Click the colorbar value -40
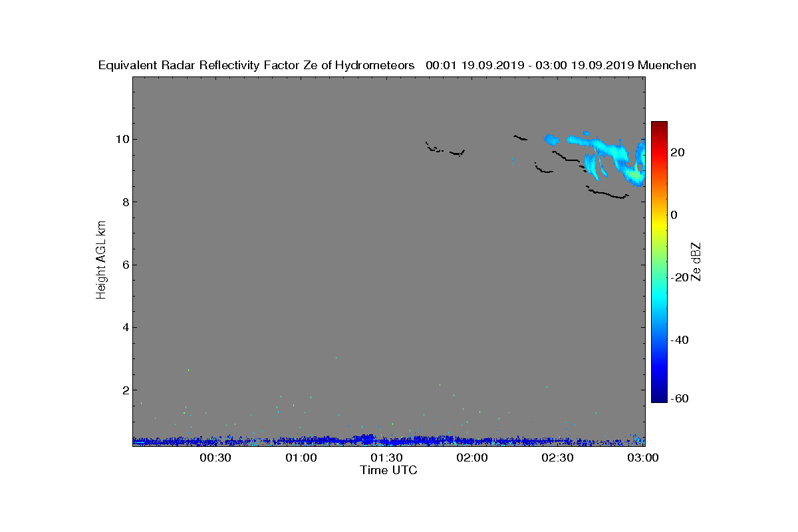Image resolution: width=798 pixels, height=532 pixels. click(678, 340)
